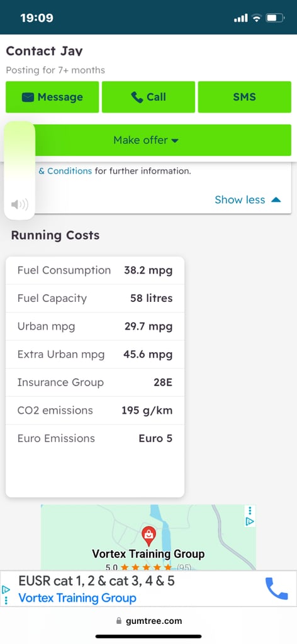Tap the gumtree.com address bar
This screenshot has width=297, height=644.
coord(148,621)
